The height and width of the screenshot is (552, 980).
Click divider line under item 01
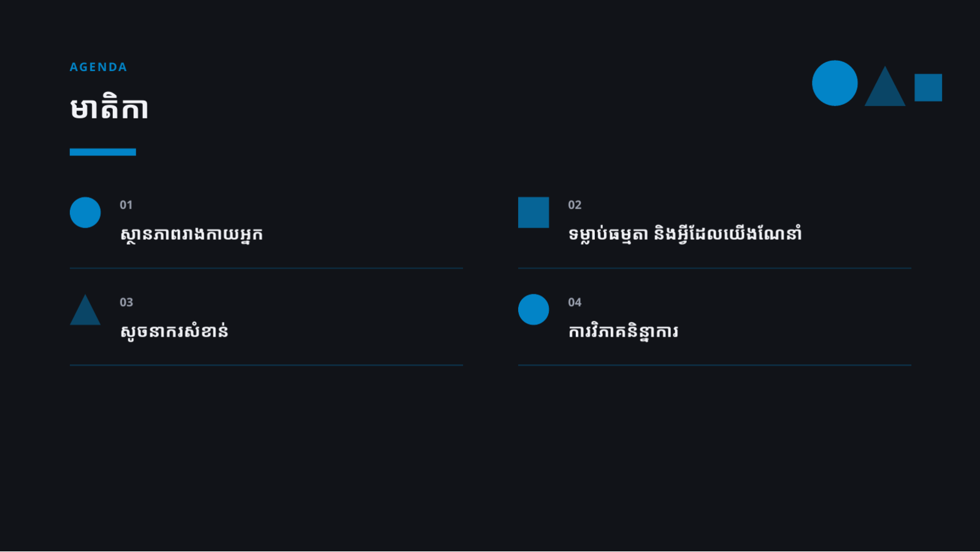click(x=266, y=268)
